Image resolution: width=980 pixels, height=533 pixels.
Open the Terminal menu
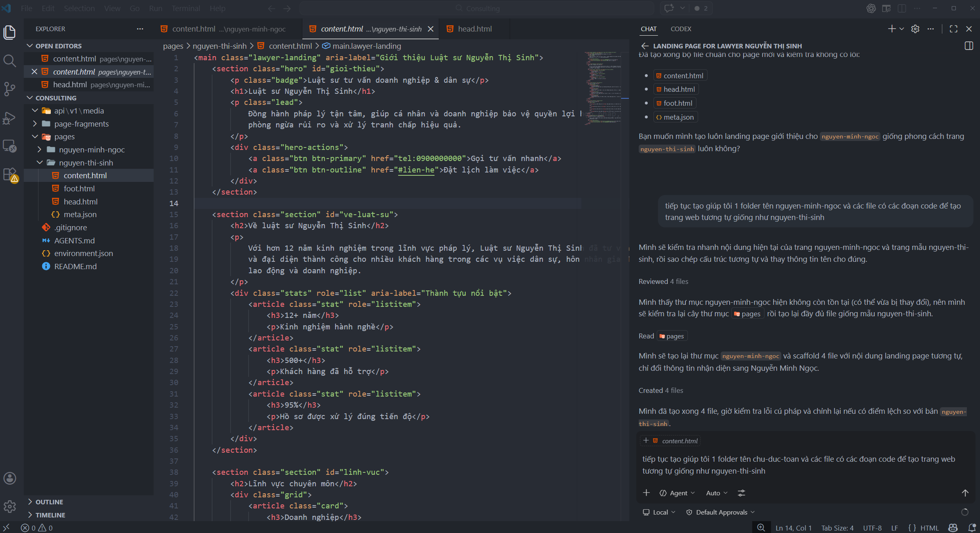(x=186, y=8)
